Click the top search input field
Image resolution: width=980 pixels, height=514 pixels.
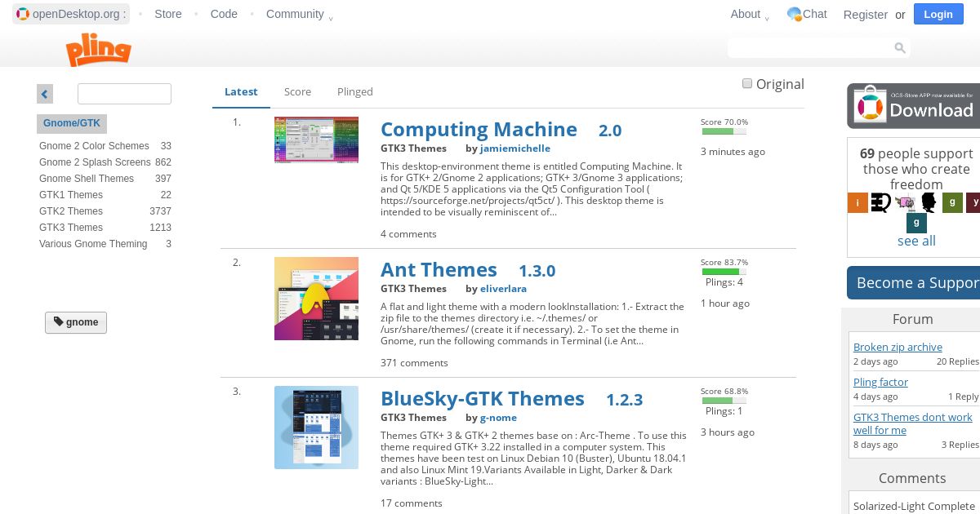click(x=810, y=48)
